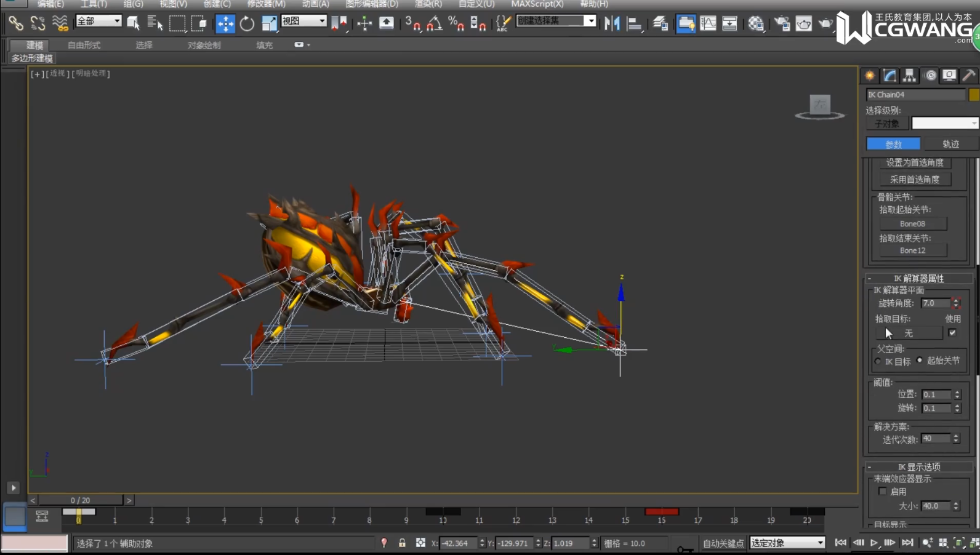This screenshot has width=980, height=555.
Task: Toggle the 3D Snaps icon
Action: pyautogui.click(x=412, y=23)
